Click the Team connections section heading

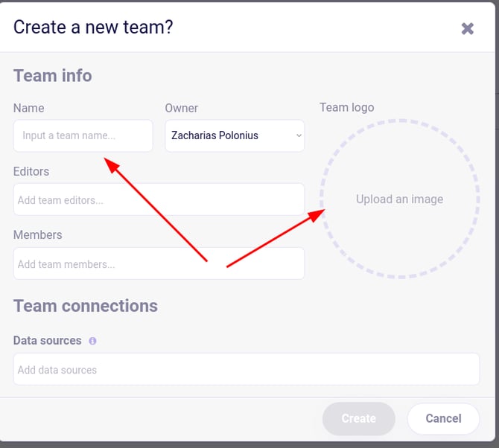coord(86,306)
